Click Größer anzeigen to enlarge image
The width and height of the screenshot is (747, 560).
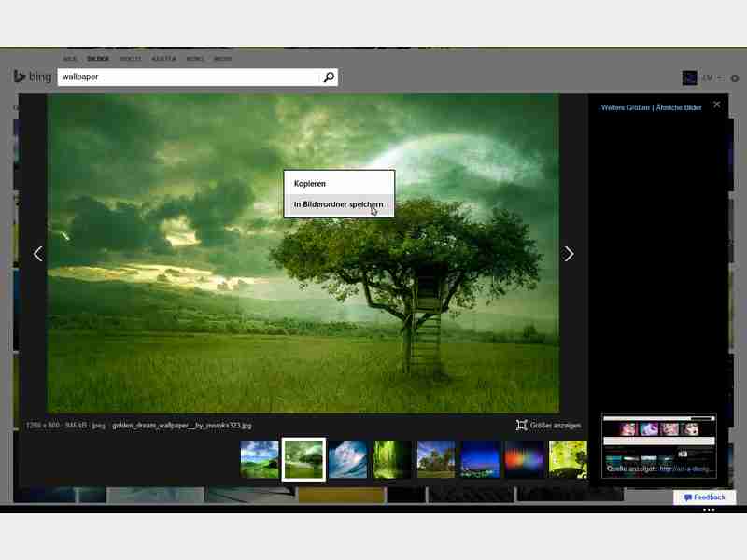point(548,426)
